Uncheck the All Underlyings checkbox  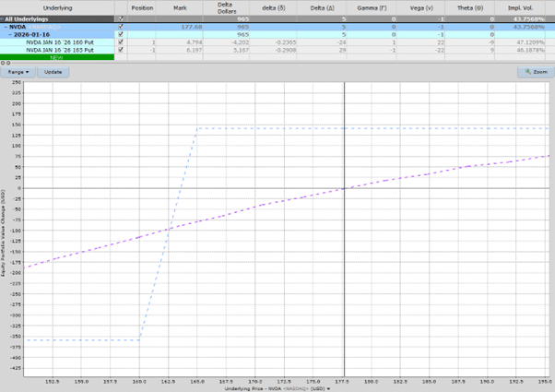[121, 18]
